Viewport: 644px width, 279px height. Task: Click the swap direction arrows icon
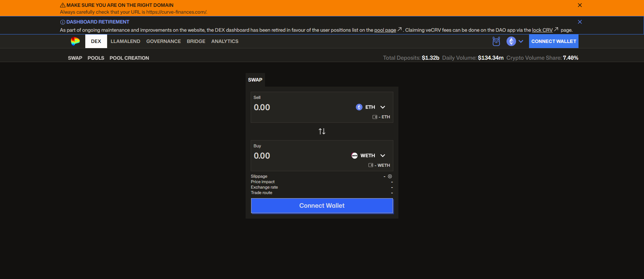322,131
